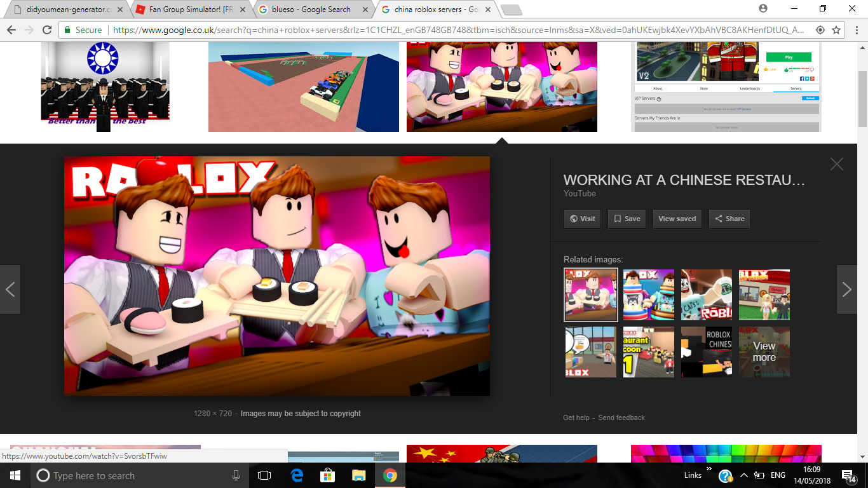
Task: Select the china roblox servers tab
Action: [435, 10]
